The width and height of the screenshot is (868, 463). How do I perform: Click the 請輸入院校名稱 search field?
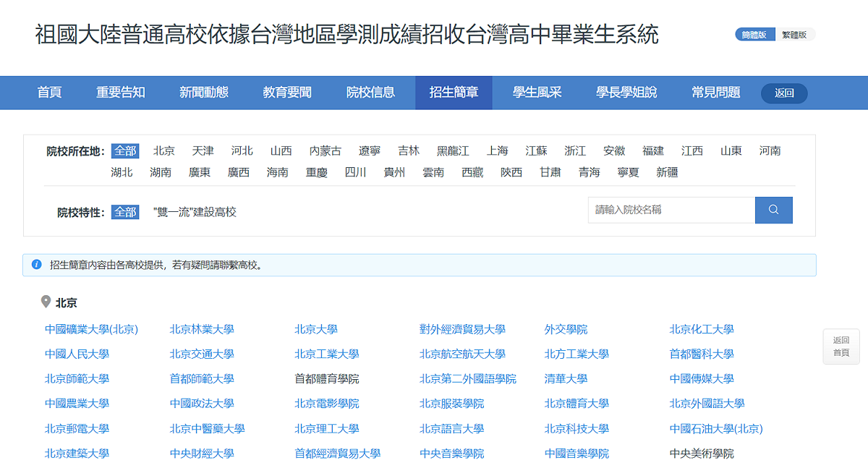tap(672, 210)
